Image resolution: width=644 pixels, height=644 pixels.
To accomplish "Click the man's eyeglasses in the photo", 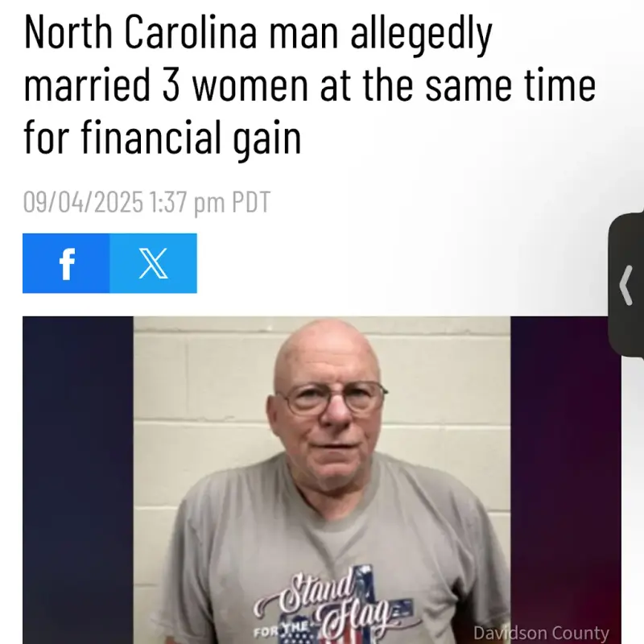I will [x=331, y=398].
